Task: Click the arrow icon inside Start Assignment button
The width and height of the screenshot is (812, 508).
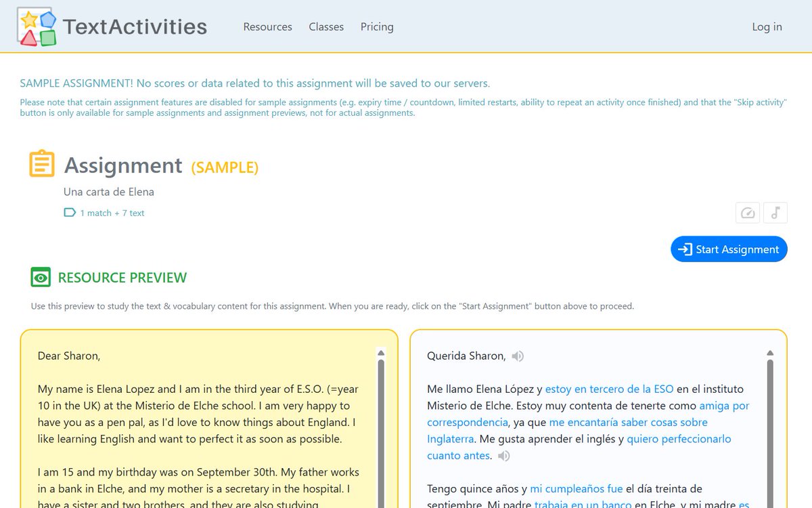Action: click(x=685, y=249)
